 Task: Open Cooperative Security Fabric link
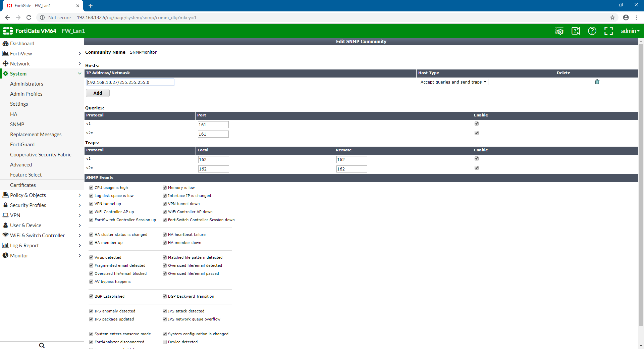click(x=41, y=155)
